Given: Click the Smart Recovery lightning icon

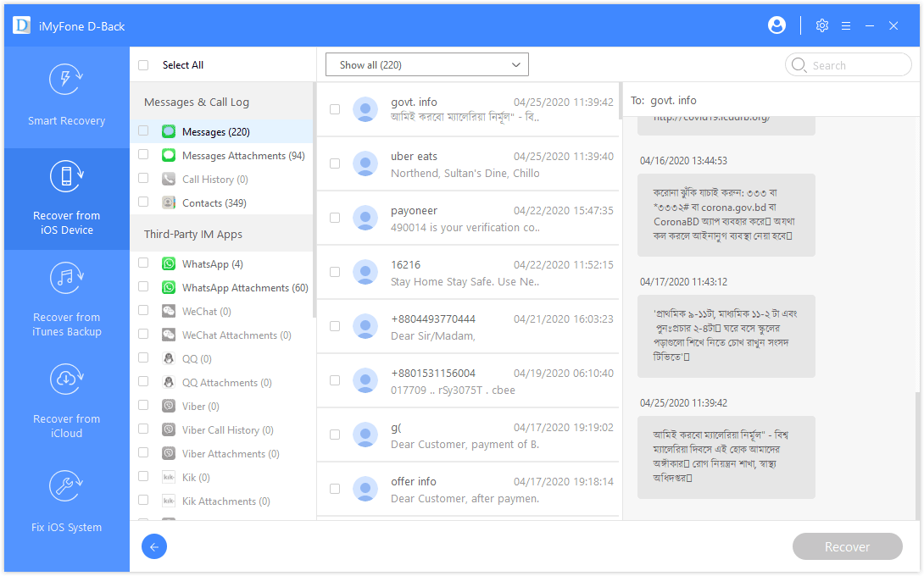Looking at the screenshot, I should point(66,81).
